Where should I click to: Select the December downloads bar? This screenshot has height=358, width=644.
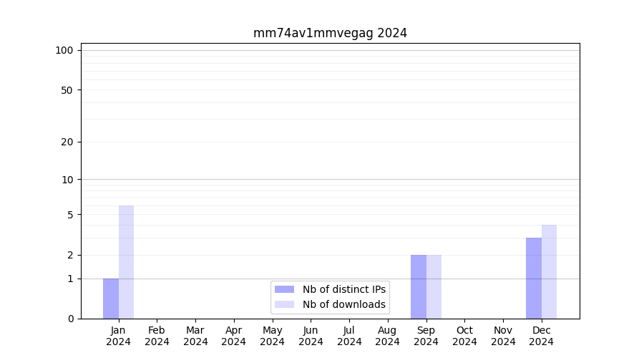[549, 271]
